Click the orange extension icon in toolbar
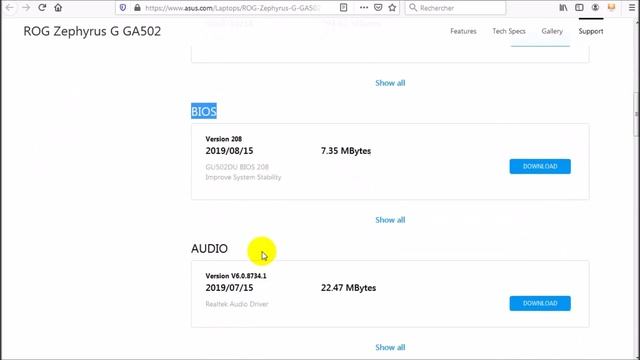640x360 pixels. (611, 8)
